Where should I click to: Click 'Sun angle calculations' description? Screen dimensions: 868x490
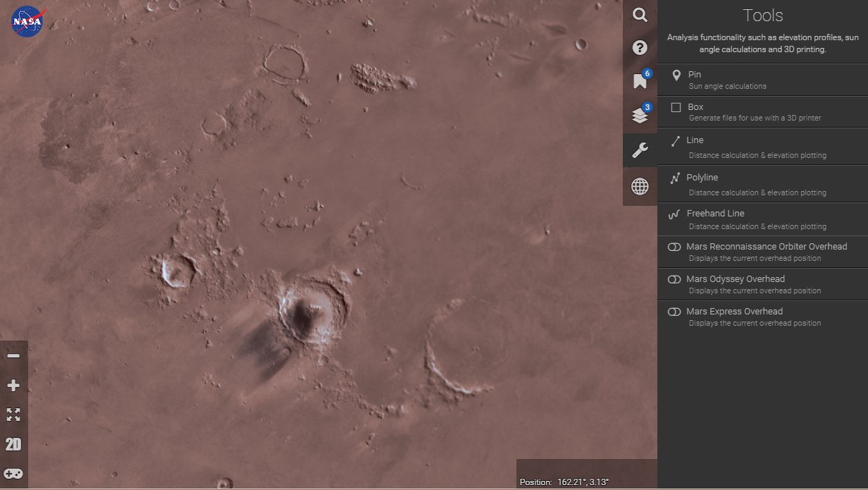pyautogui.click(x=728, y=86)
